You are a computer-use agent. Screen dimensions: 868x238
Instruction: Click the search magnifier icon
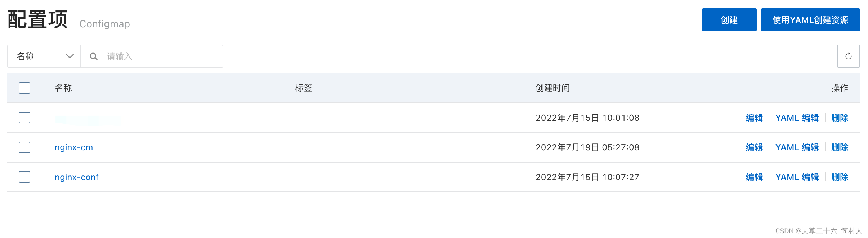tap(94, 56)
